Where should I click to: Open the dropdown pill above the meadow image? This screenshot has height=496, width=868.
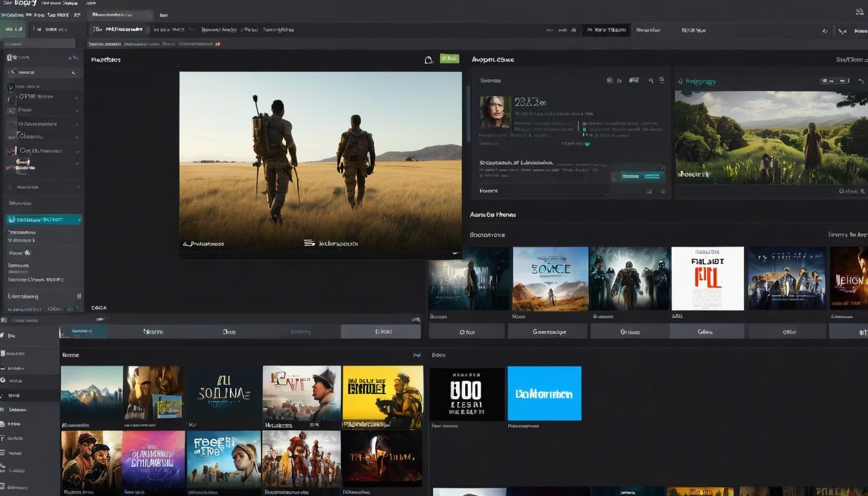click(x=834, y=81)
